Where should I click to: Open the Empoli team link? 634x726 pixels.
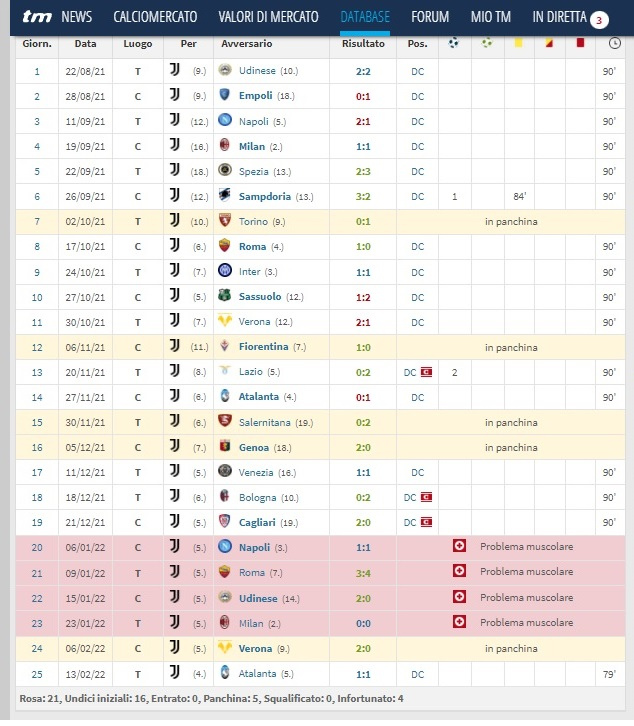tap(255, 96)
